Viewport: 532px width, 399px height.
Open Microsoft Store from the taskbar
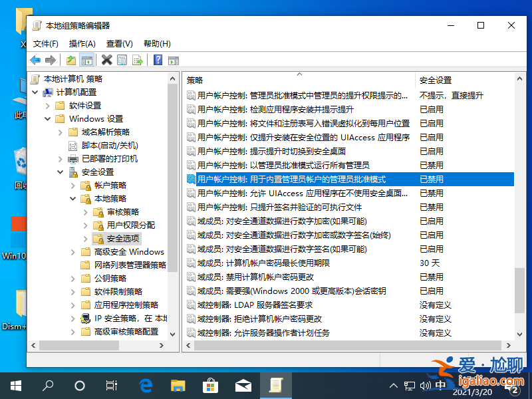(210, 385)
